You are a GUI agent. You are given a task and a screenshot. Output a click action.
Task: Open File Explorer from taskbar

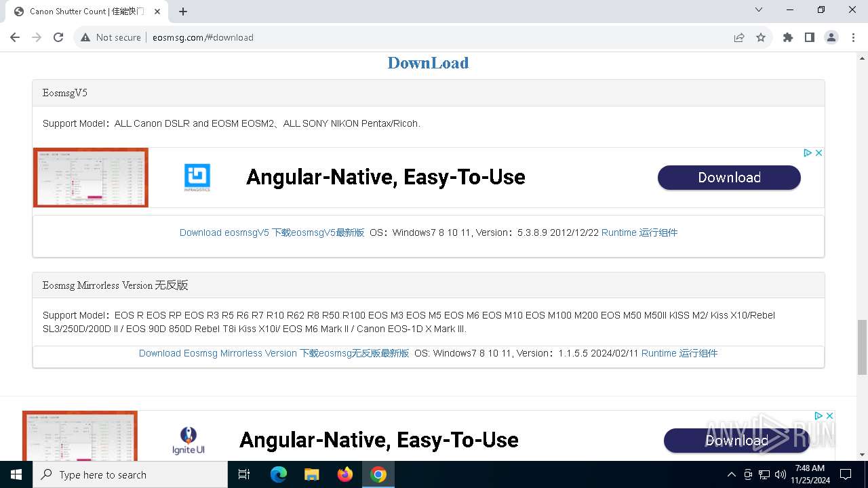click(x=311, y=474)
